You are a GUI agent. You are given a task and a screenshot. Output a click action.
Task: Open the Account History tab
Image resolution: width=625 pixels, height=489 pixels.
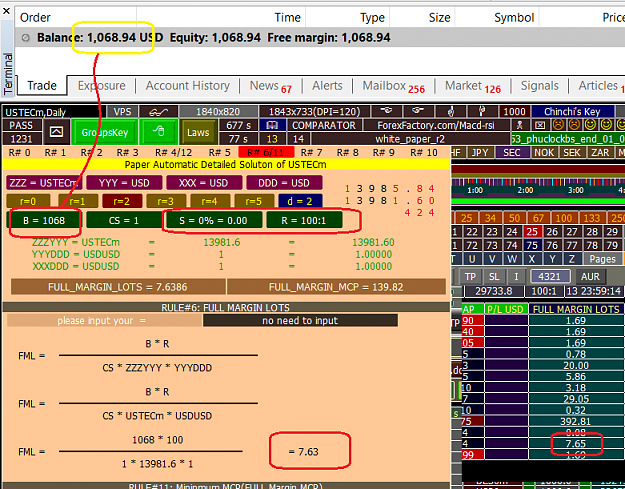click(x=188, y=86)
